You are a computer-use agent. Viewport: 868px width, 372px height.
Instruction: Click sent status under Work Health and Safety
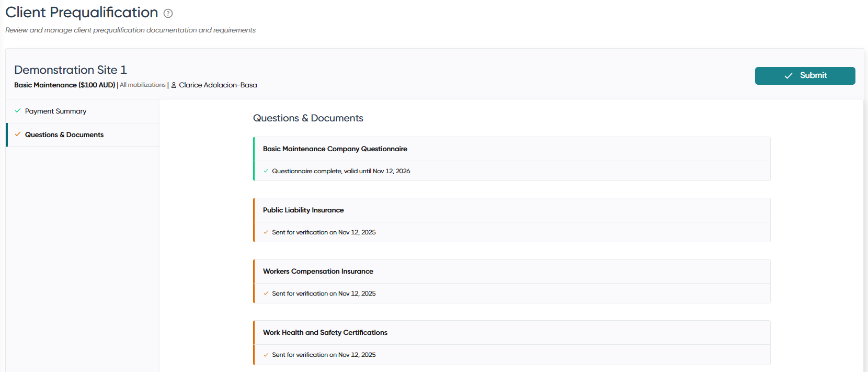click(324, 355)
